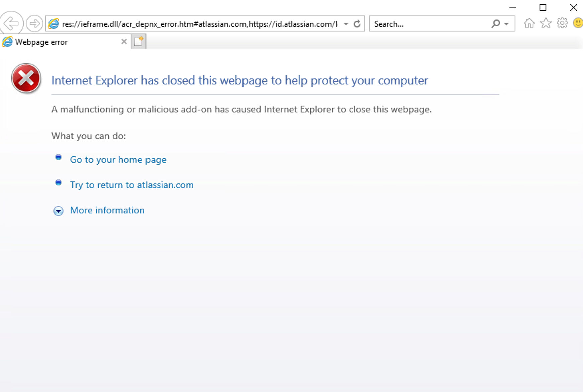Viewport: 583px width, 392px height.
Task: Click the More information link
Action: [107, 210]
